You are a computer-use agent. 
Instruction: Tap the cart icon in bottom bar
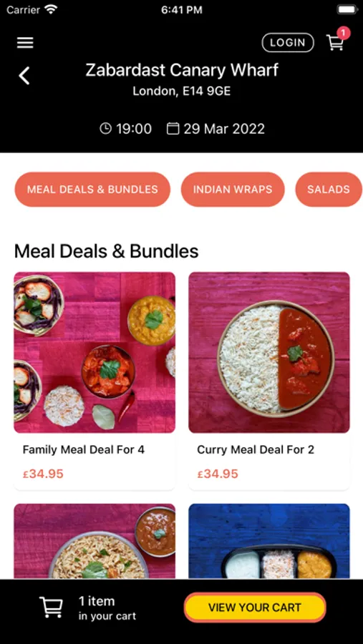(x=52, y=608)
